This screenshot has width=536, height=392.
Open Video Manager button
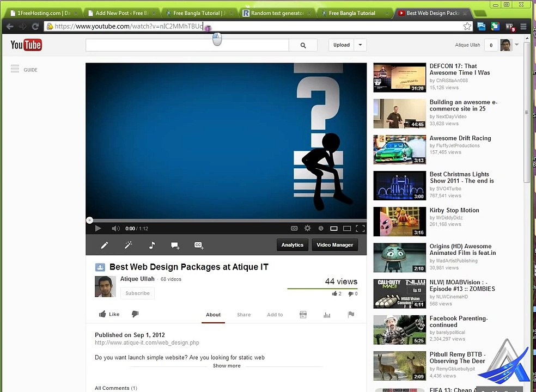coord(334,244)
